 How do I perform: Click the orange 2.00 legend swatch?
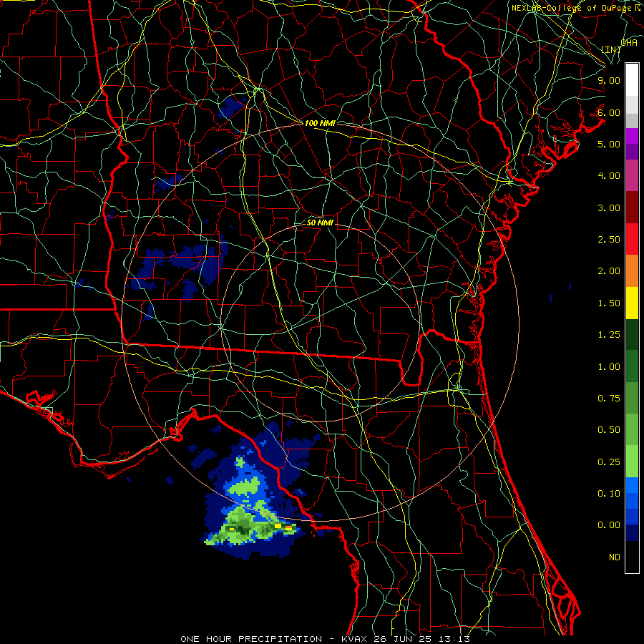632,270
